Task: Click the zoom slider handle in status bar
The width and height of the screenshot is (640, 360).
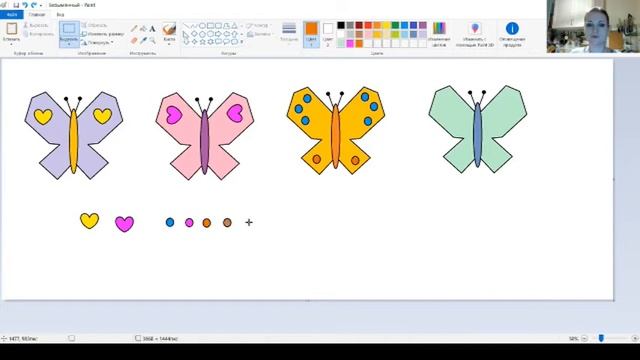Action: [601, 338]
